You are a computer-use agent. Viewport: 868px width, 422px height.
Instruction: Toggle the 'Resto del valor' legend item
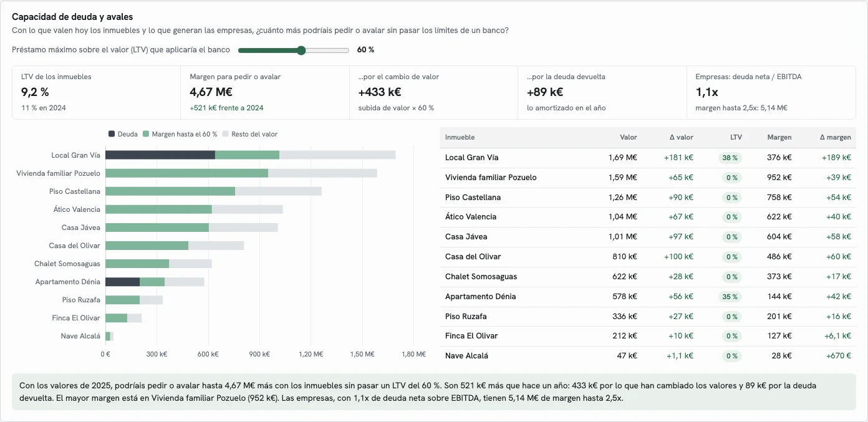pos(250,134)
